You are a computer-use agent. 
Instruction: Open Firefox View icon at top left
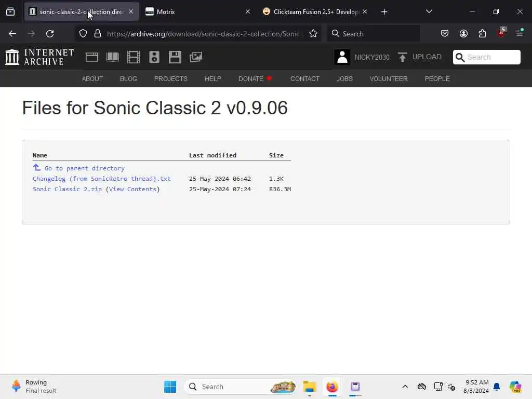10,12
